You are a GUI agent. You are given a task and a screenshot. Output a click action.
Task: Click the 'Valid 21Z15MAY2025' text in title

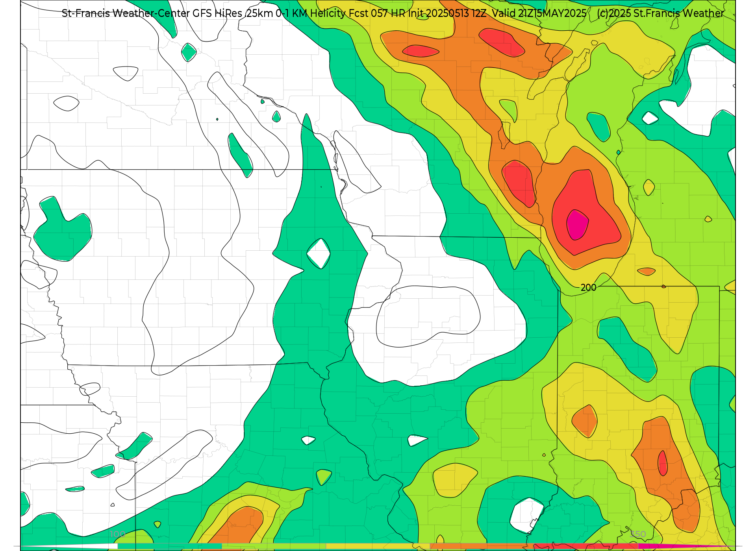click(x=539, y=13)
